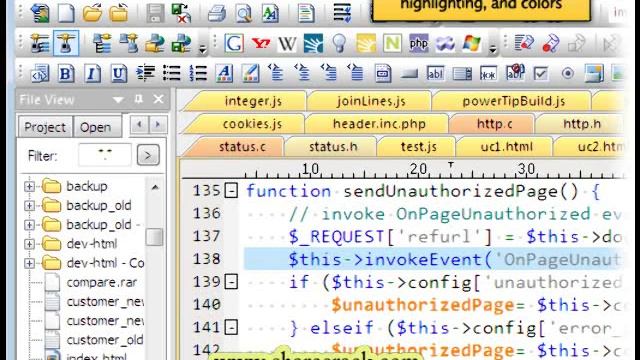Open the uc1.html tab
The width and height of the screenshot is (640, 360).
507,147
